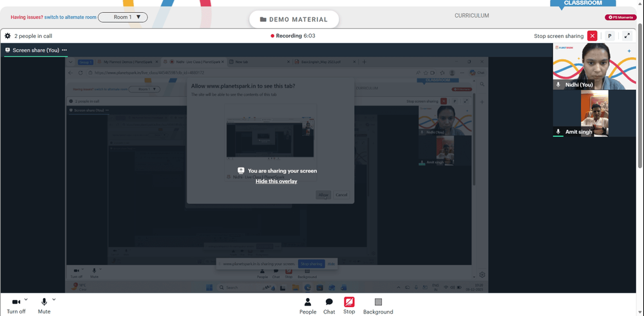This screenshot has width=644, height=316.
Task: Switch to the CURRICULUM tab
Action: pyautogui.click(x=471, y=15)
